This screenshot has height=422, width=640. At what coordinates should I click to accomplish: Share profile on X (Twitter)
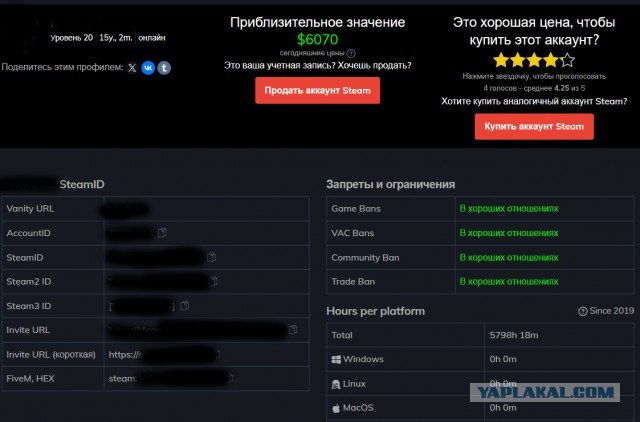tap(132, 68)
